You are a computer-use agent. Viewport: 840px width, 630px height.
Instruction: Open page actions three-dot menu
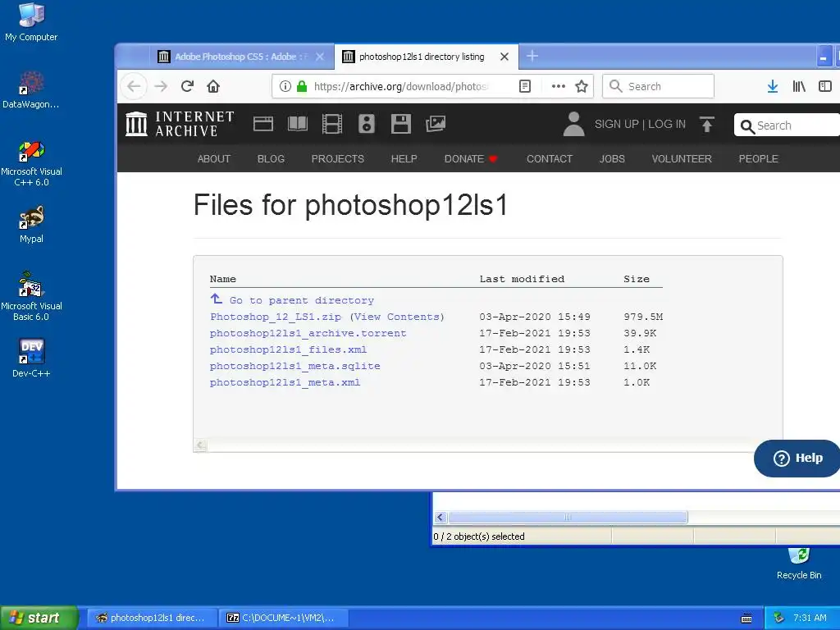pos(558,86)
